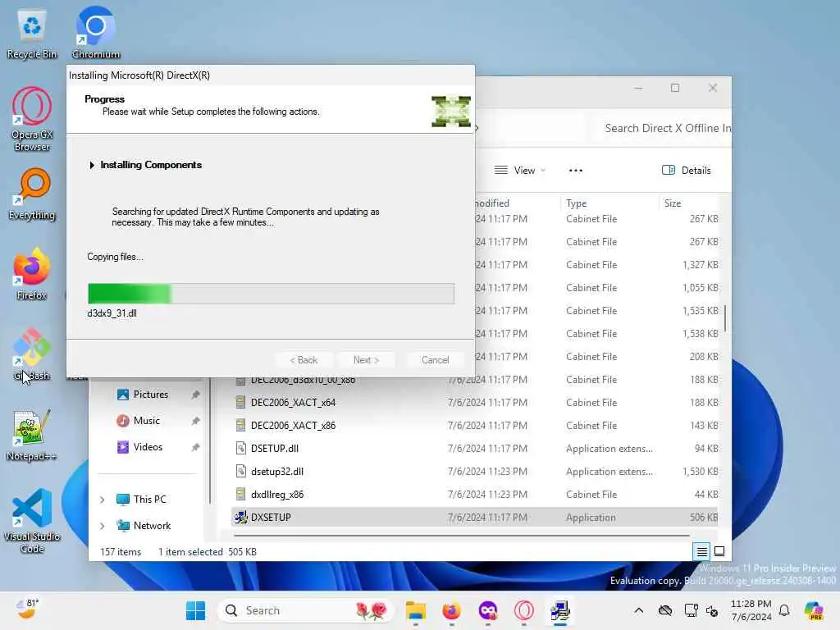
Task: Open the Notepad++ desktop shortcut
Action: [x=32, y=435]
